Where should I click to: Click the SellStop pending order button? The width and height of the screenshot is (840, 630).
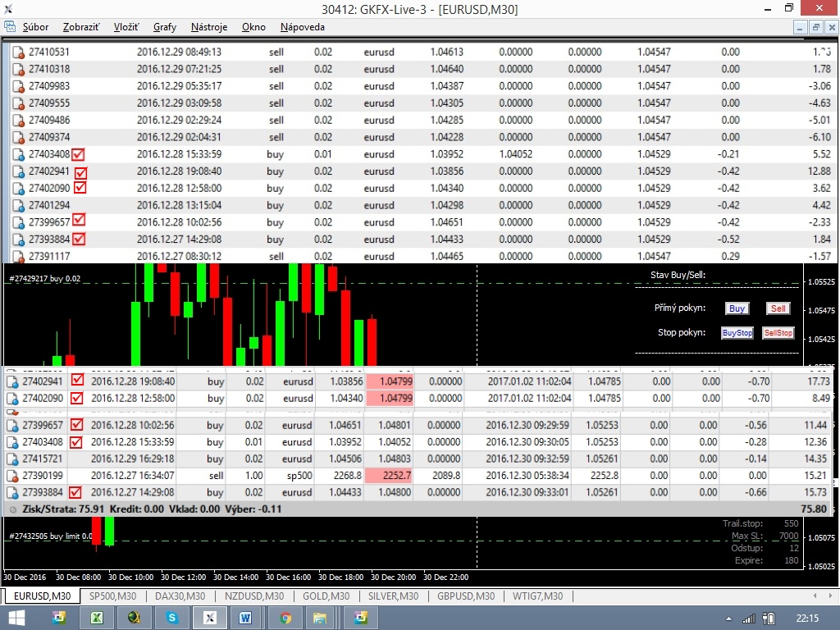tap(778, 333)
